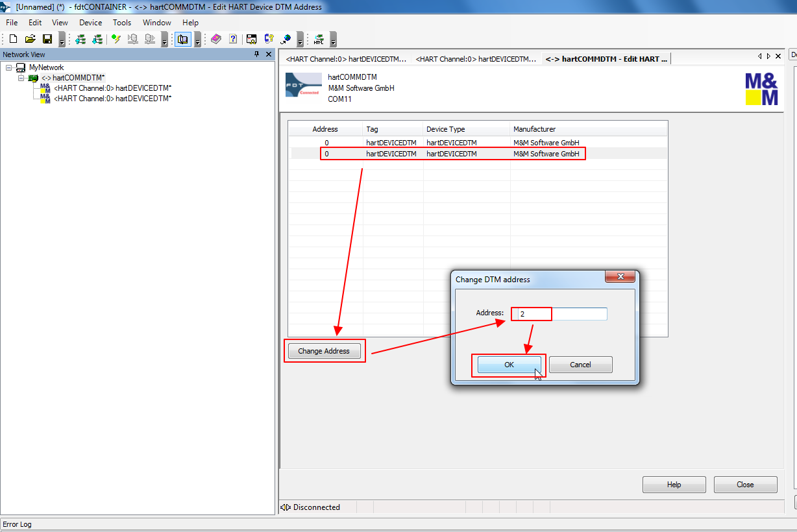Close the active document tab
This screenshot has height=532, width=797.
coord(778,56)
